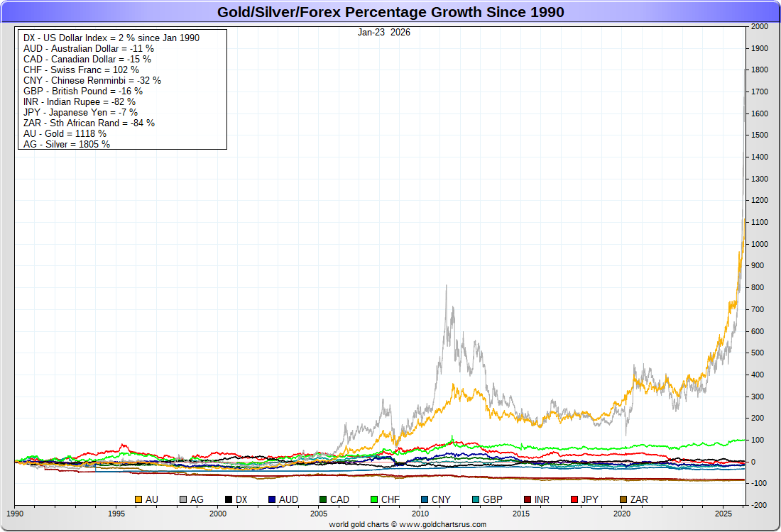
Task: Click the 1995 x-axis label
Action: [116, 514]
